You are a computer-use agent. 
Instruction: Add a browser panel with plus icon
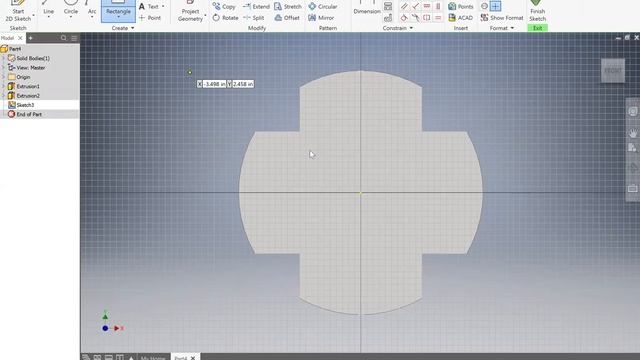click(x=31, y=38)
